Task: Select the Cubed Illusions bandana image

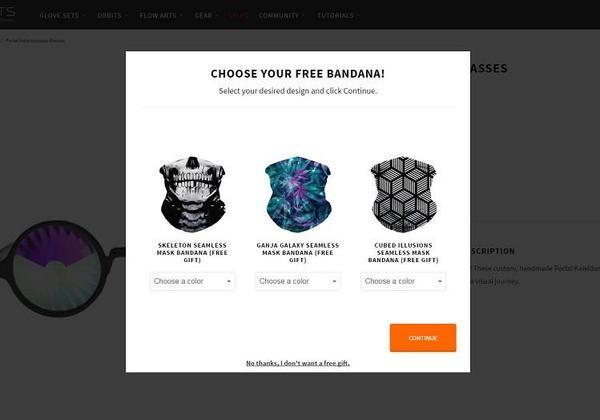Action: [x=403, y=194]
